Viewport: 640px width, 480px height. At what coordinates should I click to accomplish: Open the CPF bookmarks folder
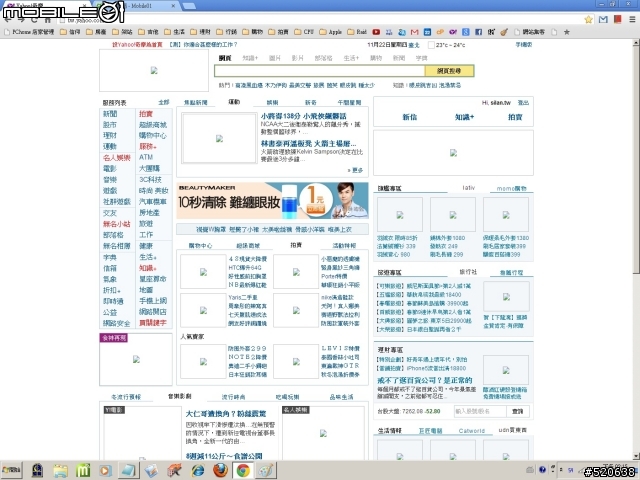(304, 32)
